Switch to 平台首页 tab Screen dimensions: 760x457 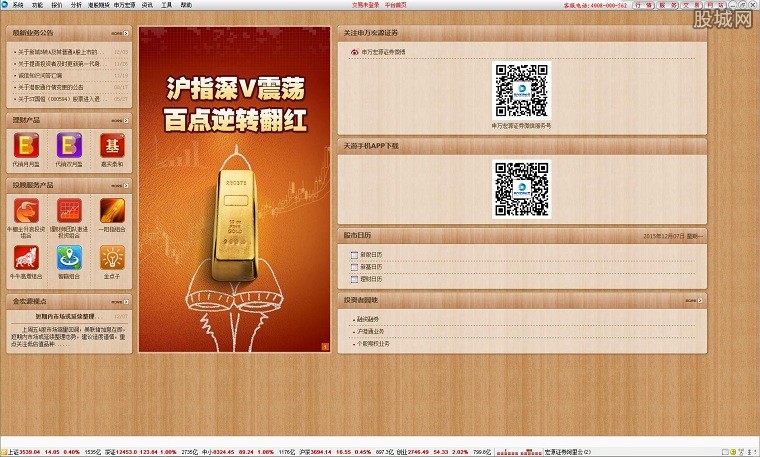tap(396, 5)
